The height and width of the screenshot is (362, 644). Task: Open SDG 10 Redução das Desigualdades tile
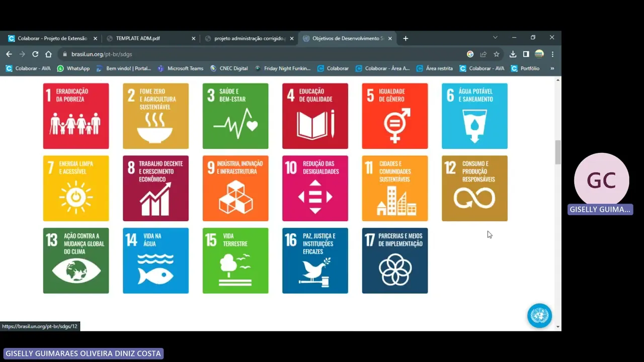315,189
